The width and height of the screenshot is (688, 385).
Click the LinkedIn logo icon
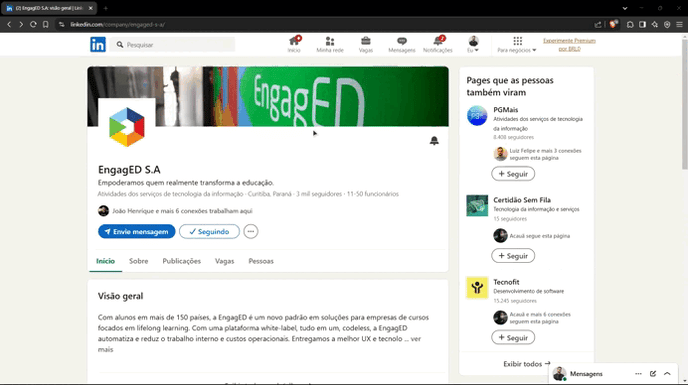pyautogui.click(x=98, y=44)
